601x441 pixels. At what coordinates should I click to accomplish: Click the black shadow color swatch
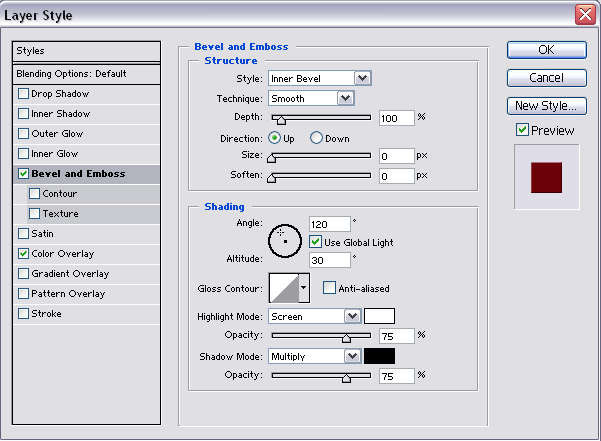click(x=379, y=355)
